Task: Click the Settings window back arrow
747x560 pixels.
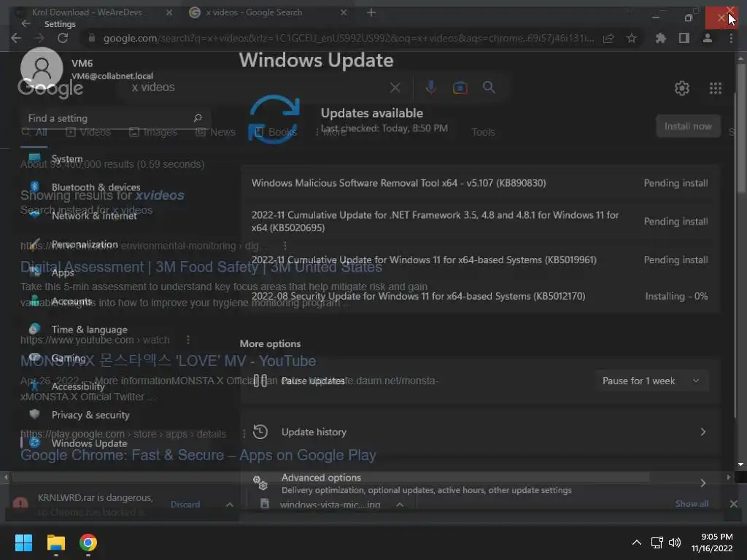Action: [x=26, y=23]
